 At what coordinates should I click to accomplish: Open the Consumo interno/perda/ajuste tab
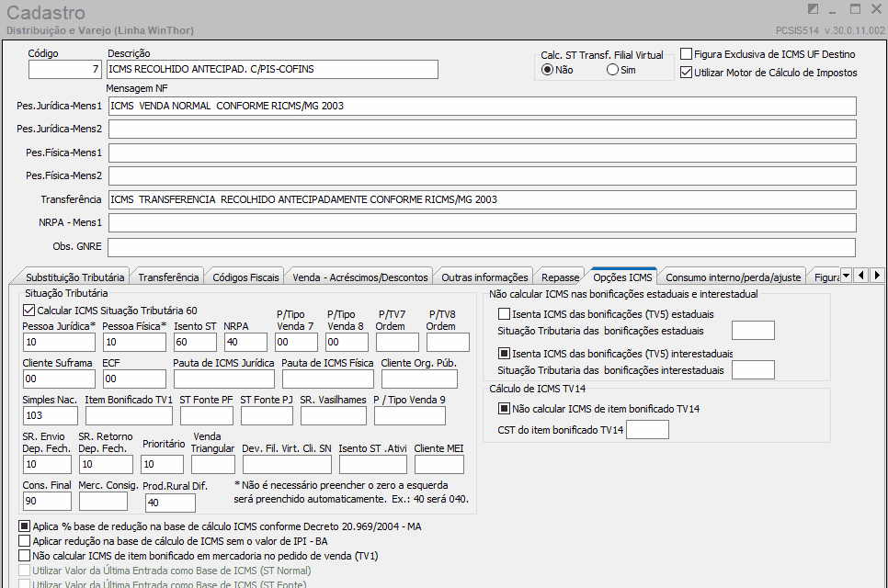coord(733,277)
